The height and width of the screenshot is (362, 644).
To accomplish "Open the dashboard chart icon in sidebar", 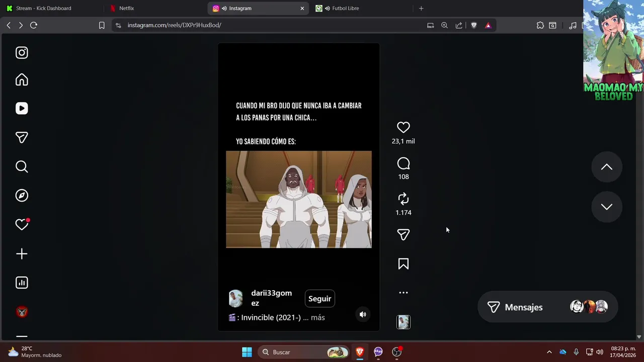I will click(x=22, y=283).
